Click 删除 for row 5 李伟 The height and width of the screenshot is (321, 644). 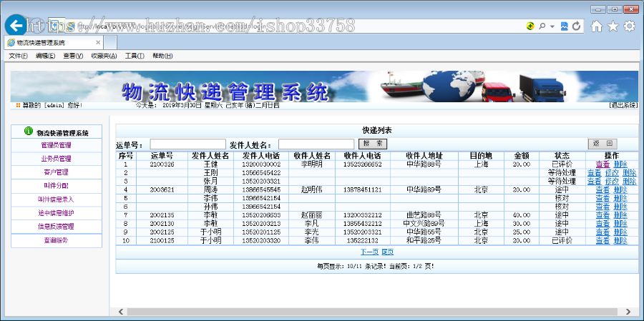point(620,198)
